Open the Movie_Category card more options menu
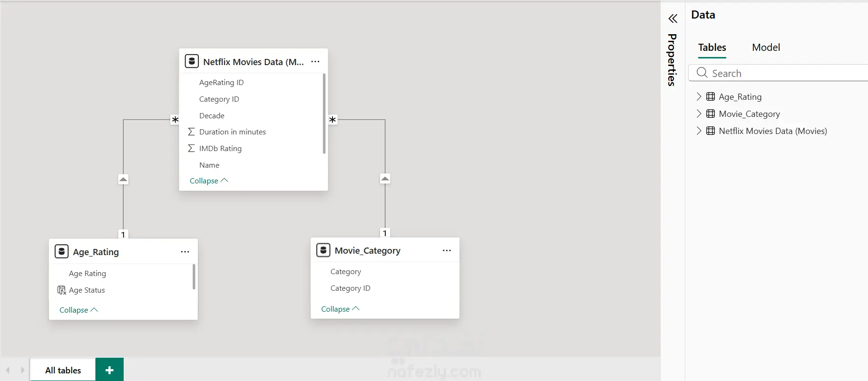The height and width of the screenshot is (381, 868). pos(447,250)
